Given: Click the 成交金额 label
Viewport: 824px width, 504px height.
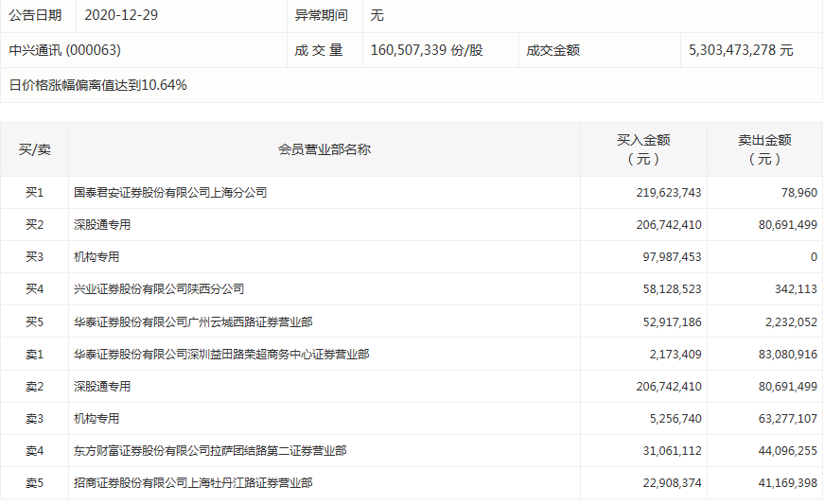Looking at the screenshot, I should coord(552,50).
